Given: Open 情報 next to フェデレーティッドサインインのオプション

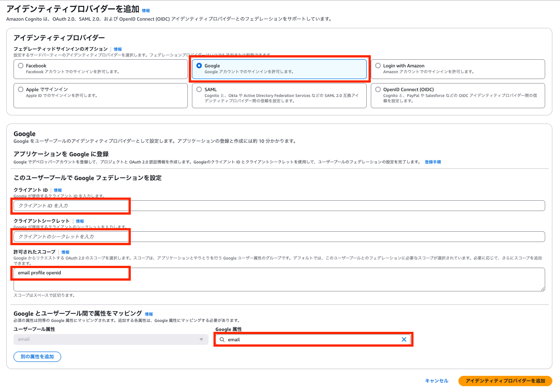Looking at the screenshot, I should (x=117, y=49).
